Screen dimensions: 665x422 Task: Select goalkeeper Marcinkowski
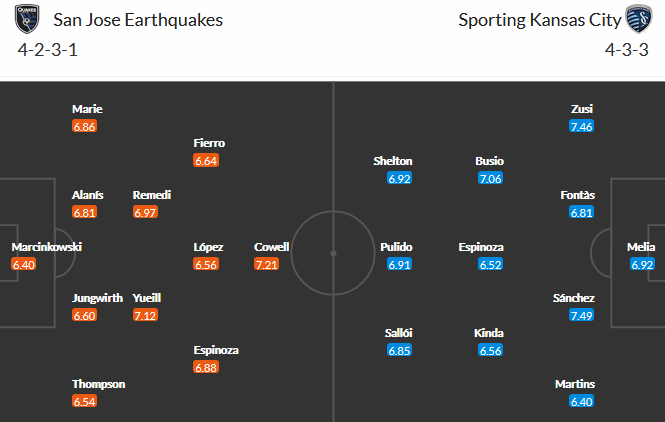(47, 247)
